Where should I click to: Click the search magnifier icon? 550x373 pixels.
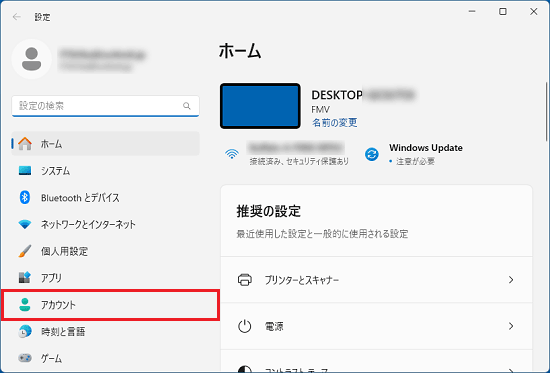pyautogui.click(x=187, y=106)
